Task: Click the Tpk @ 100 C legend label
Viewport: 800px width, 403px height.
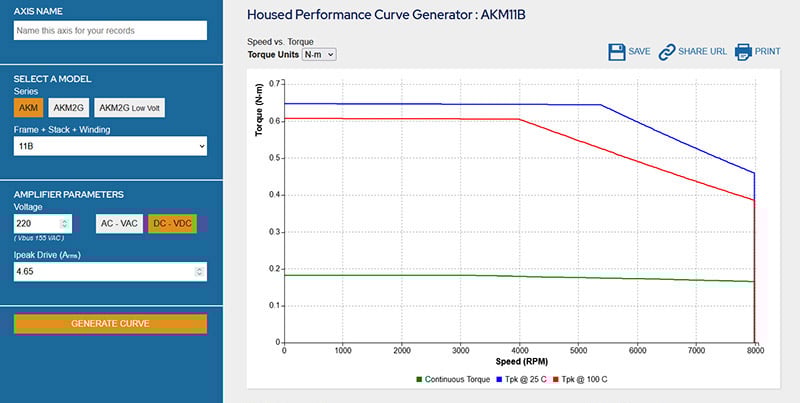Action: [585, 380]
